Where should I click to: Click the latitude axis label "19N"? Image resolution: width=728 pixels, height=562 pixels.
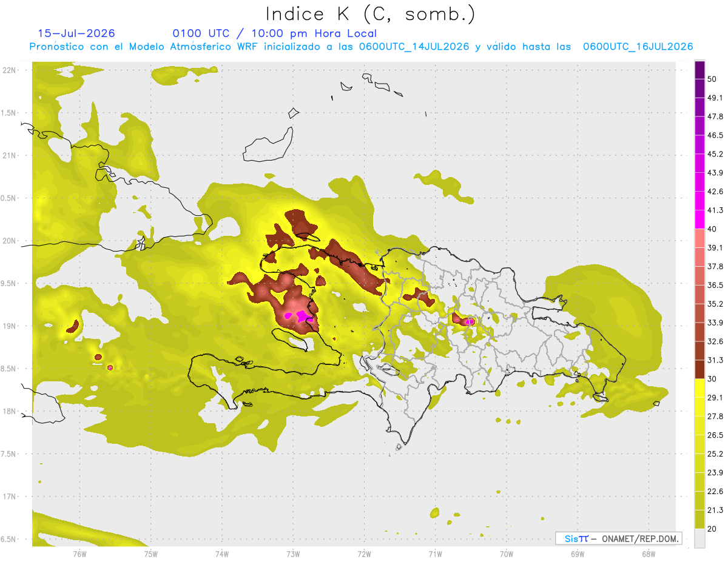click(9, 326)
